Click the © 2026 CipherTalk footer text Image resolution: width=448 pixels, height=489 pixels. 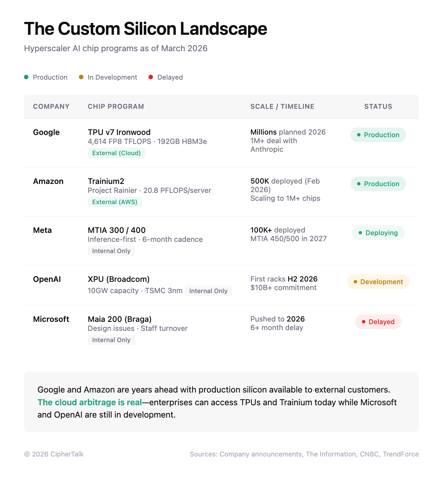pos(54,454)
